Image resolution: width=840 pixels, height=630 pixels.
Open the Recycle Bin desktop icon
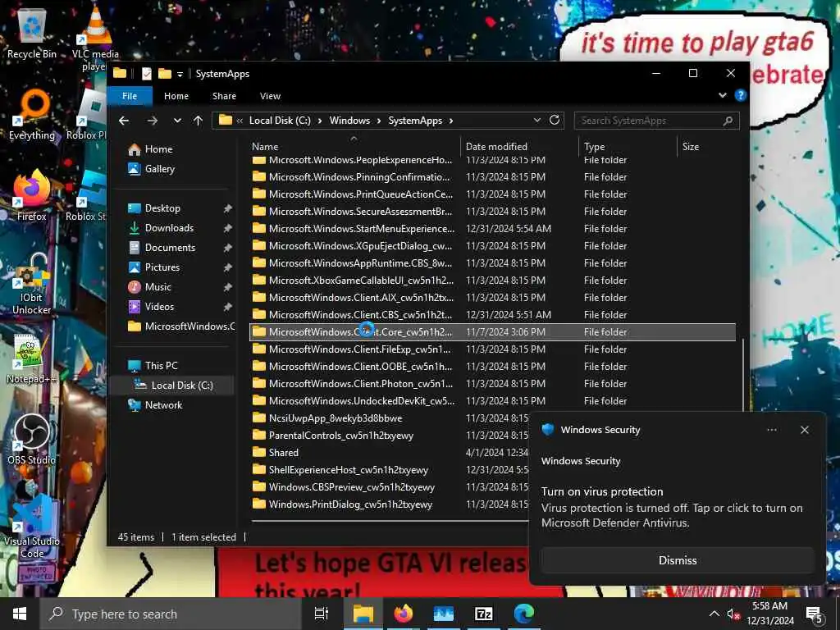tap(32, 33)
